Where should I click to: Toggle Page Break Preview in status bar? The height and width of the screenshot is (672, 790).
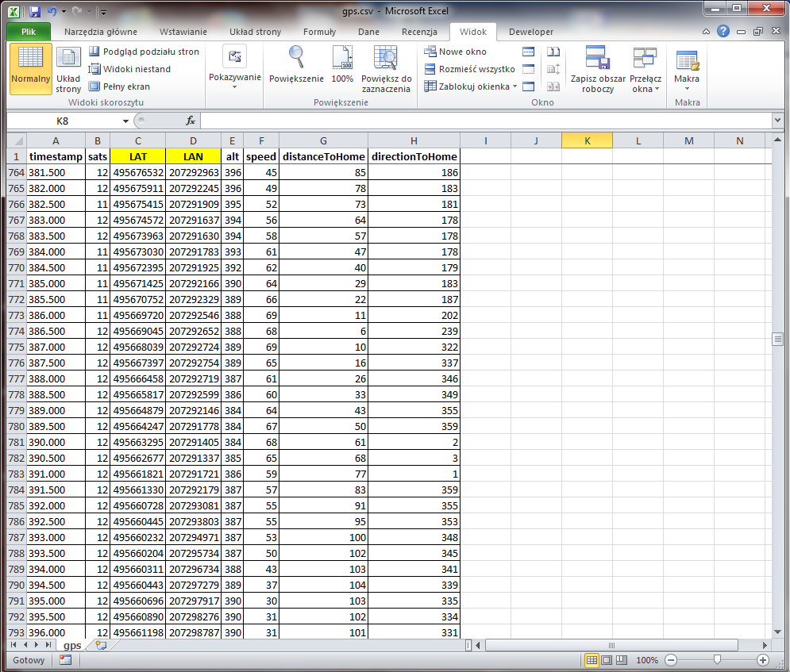[622, 660]
